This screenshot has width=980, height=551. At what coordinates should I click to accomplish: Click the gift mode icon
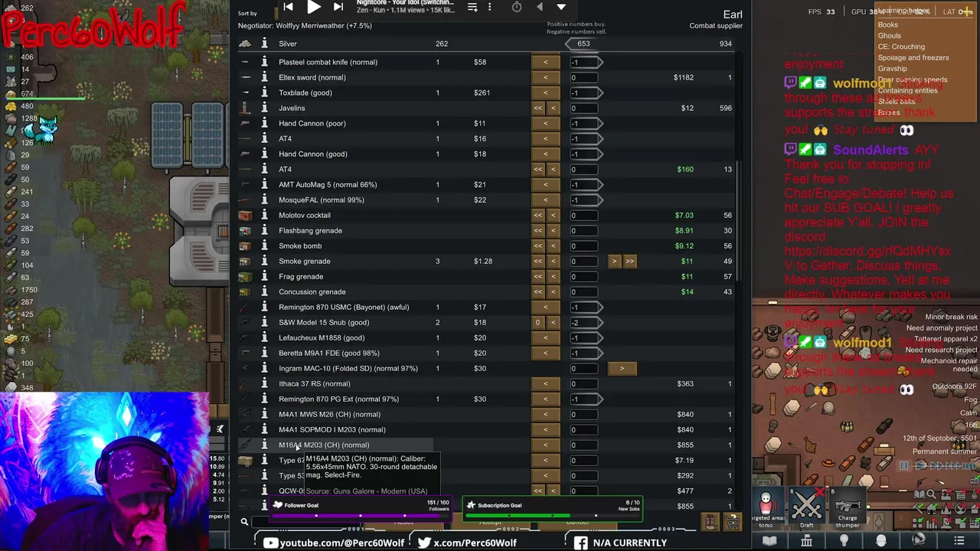click(710, 522)
